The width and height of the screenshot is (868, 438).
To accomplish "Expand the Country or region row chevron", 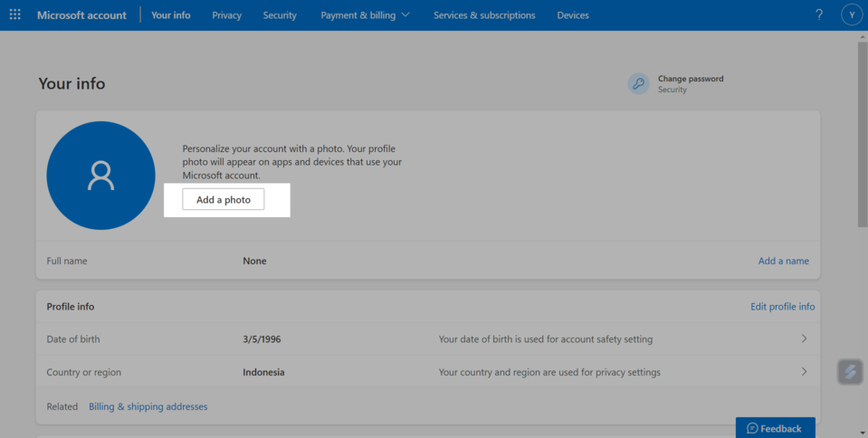I will (805, 372).
